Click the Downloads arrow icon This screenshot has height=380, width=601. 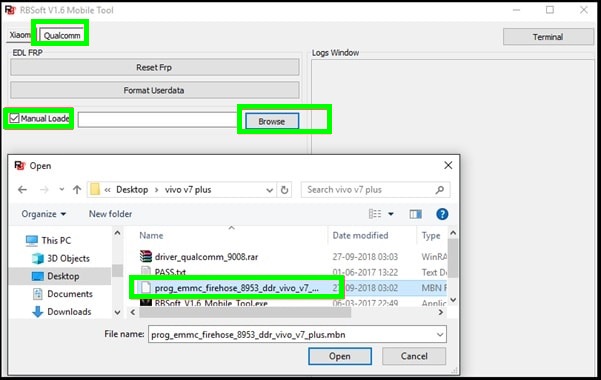pos(38,312)
